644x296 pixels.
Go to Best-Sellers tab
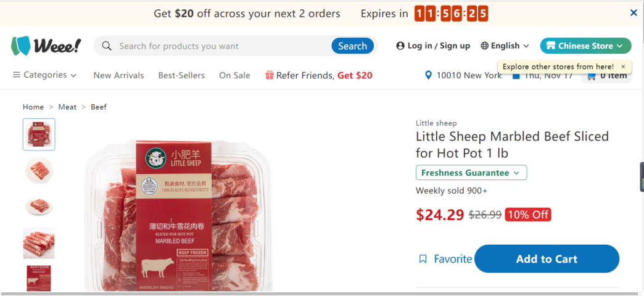181,75
